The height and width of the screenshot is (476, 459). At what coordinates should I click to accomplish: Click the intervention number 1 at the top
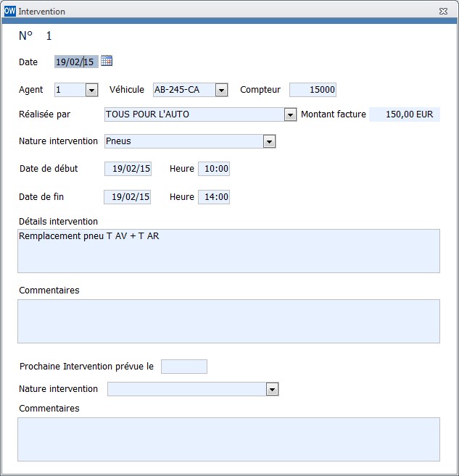click(49, 36)
